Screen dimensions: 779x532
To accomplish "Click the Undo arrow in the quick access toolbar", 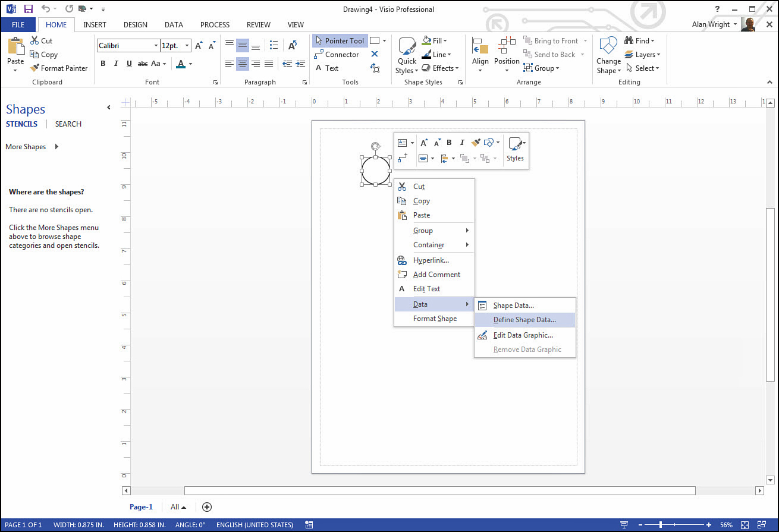I will tap(46, 9).
